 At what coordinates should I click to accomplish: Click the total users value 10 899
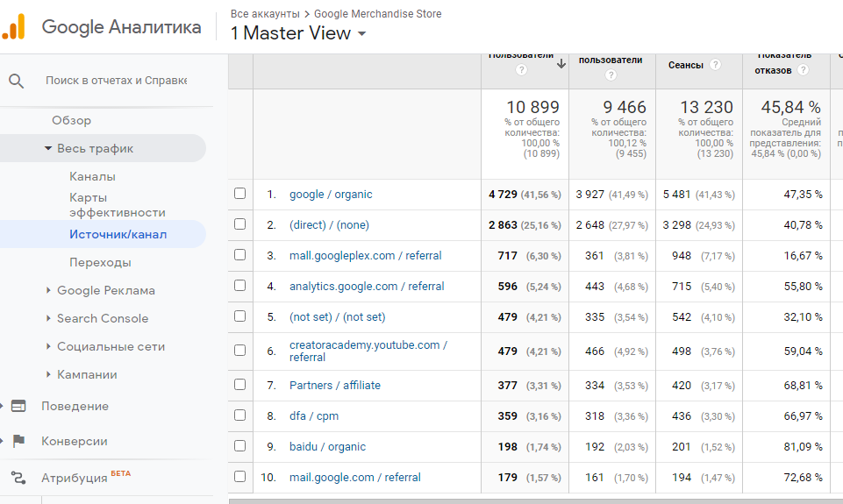pos(532,107)
